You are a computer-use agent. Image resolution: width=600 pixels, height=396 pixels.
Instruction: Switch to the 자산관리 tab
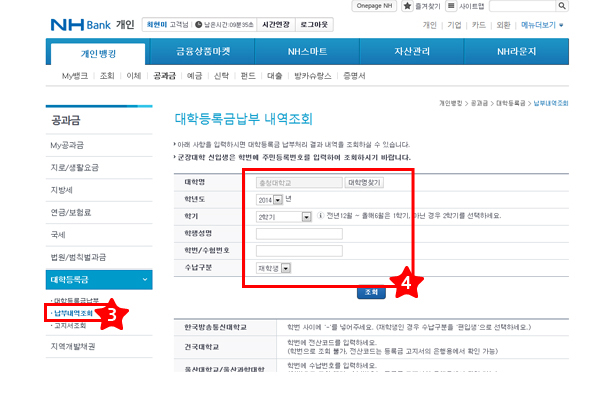point(412,51)
